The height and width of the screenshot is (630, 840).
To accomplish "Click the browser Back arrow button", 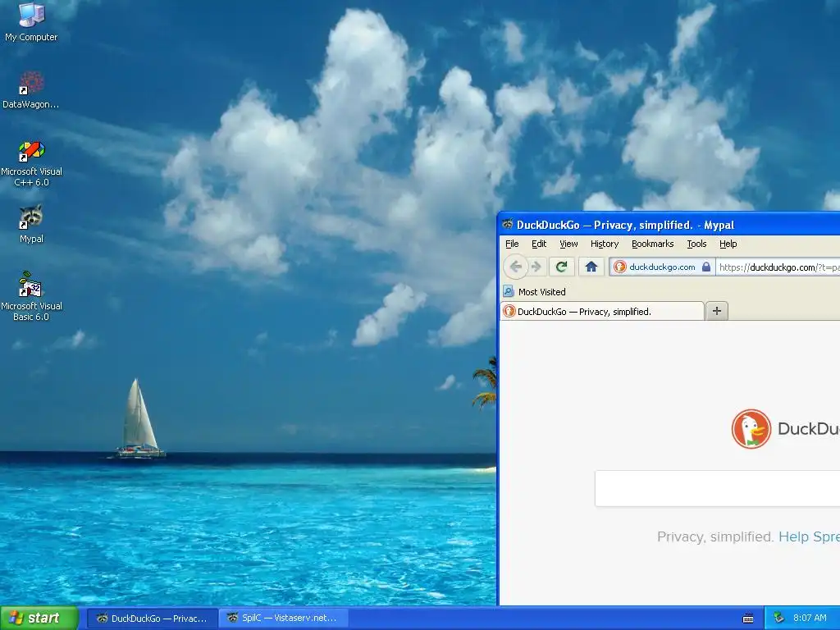I will click(x=515, y=267).
